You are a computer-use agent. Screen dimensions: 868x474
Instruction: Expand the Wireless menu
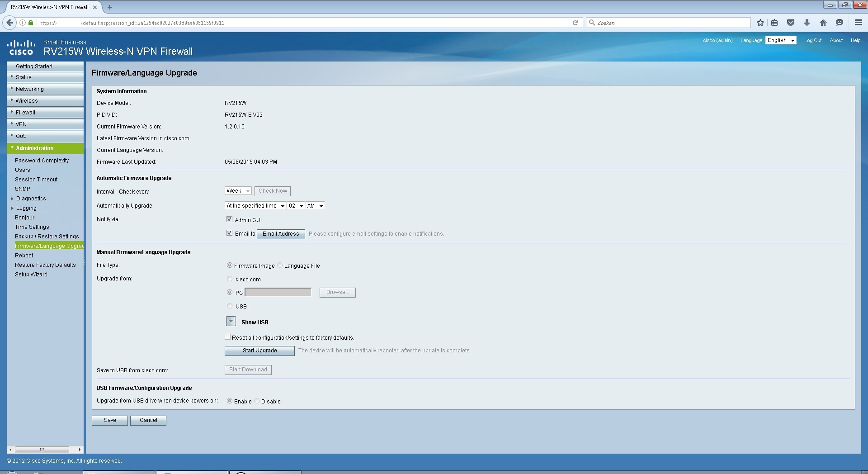point(45,101)
